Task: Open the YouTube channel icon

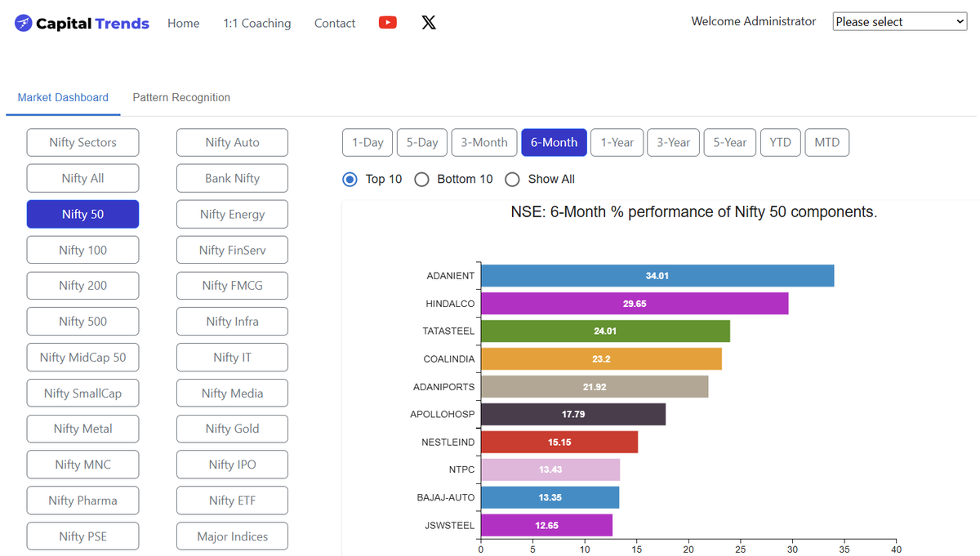Action: click(x=388, y=23)
